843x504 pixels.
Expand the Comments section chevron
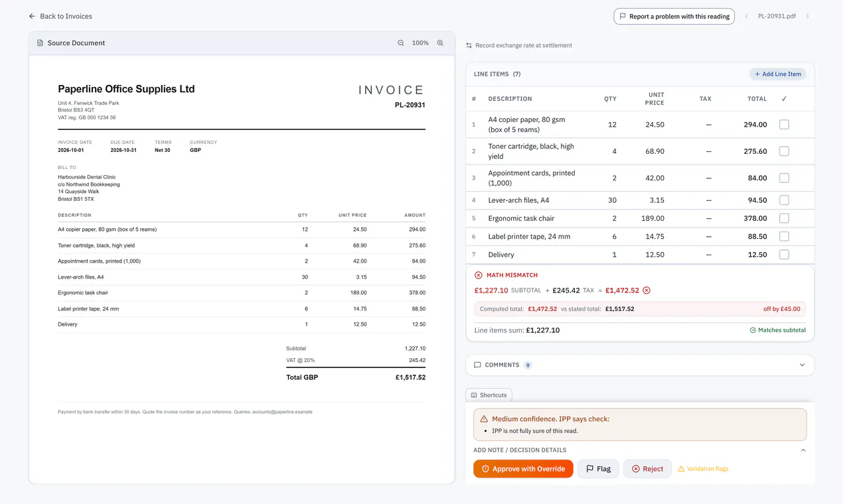point(802,365)
